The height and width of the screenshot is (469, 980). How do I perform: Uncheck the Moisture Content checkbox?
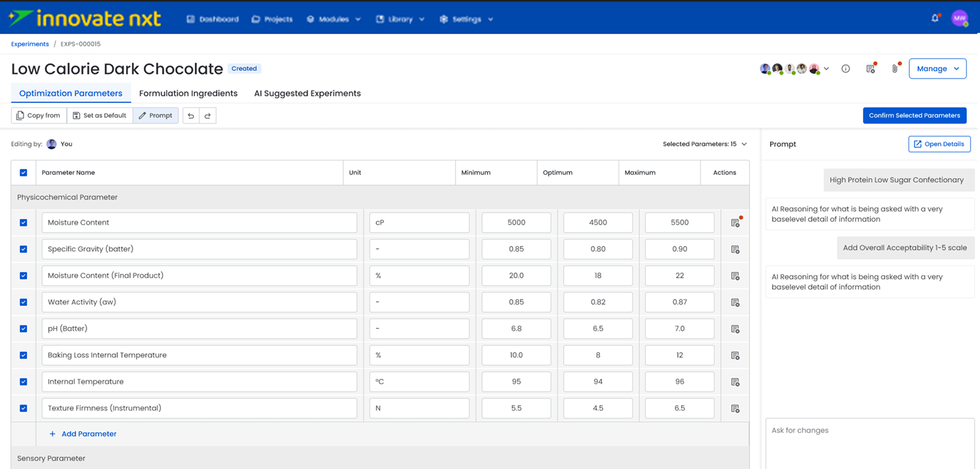point(24,222)
